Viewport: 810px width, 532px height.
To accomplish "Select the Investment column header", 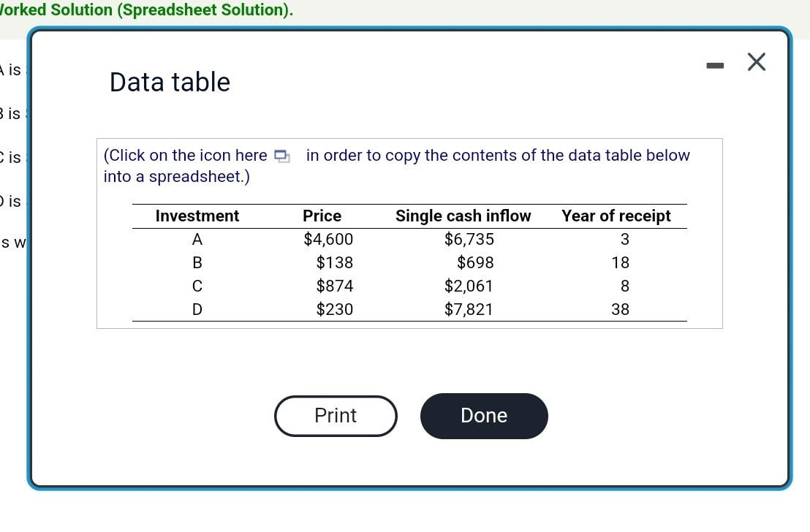I will (x=197, y=216).
